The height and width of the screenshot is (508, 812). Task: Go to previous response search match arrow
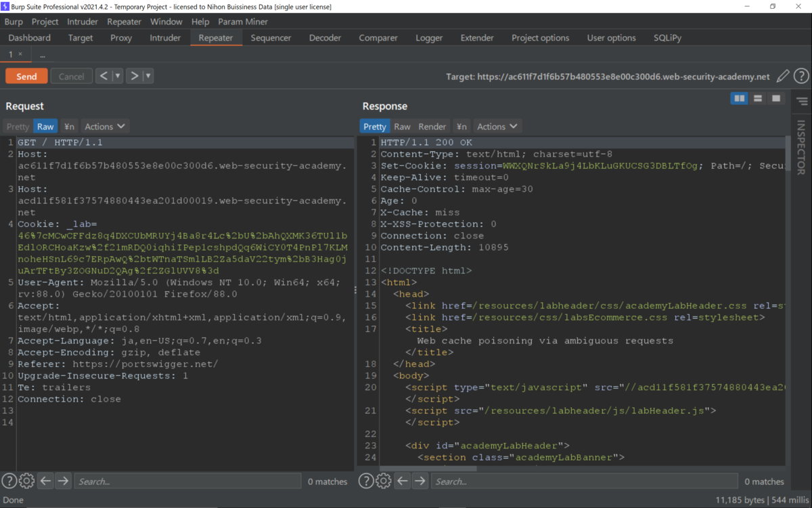[x=402, y=481]
